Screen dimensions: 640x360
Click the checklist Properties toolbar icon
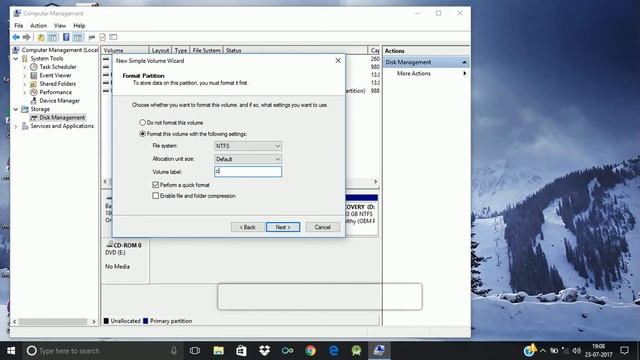click(102, 38)
